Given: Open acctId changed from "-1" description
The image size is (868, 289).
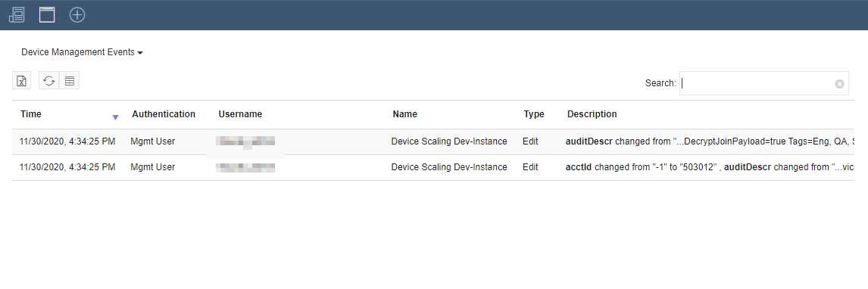Looking at the screenshot, I should pos(710,167).
